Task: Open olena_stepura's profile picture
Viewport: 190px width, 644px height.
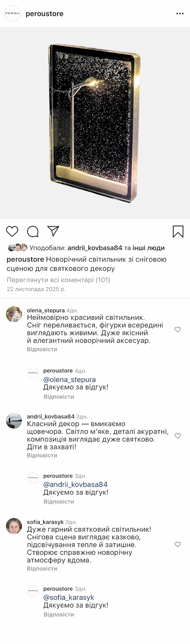Action: pos(14,314)
